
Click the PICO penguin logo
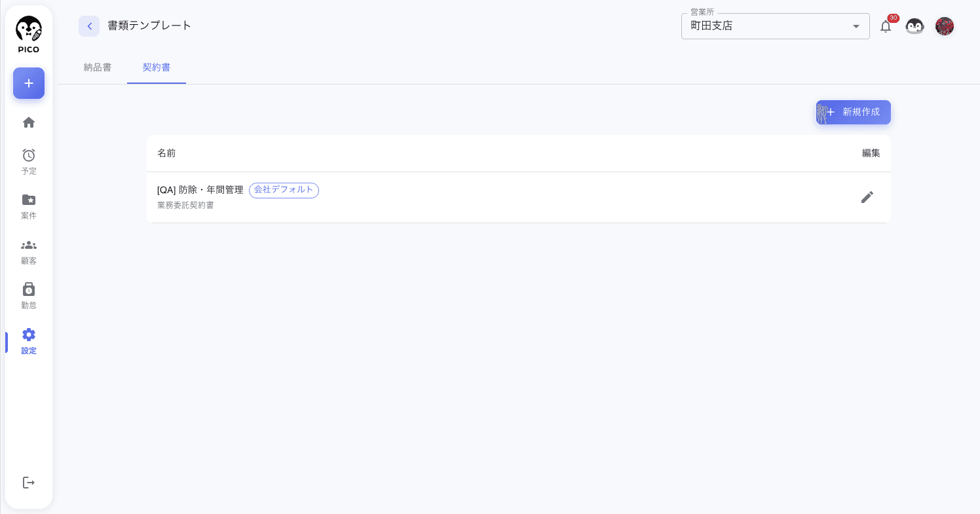point(29,34)
